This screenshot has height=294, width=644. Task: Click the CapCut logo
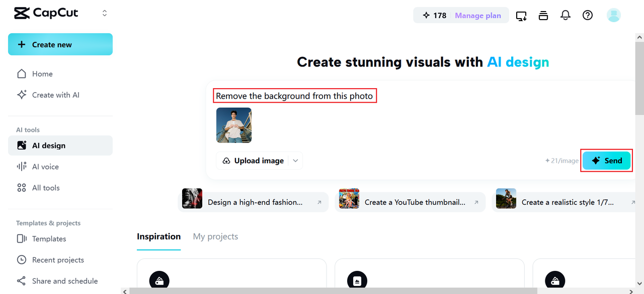(46, 13)
